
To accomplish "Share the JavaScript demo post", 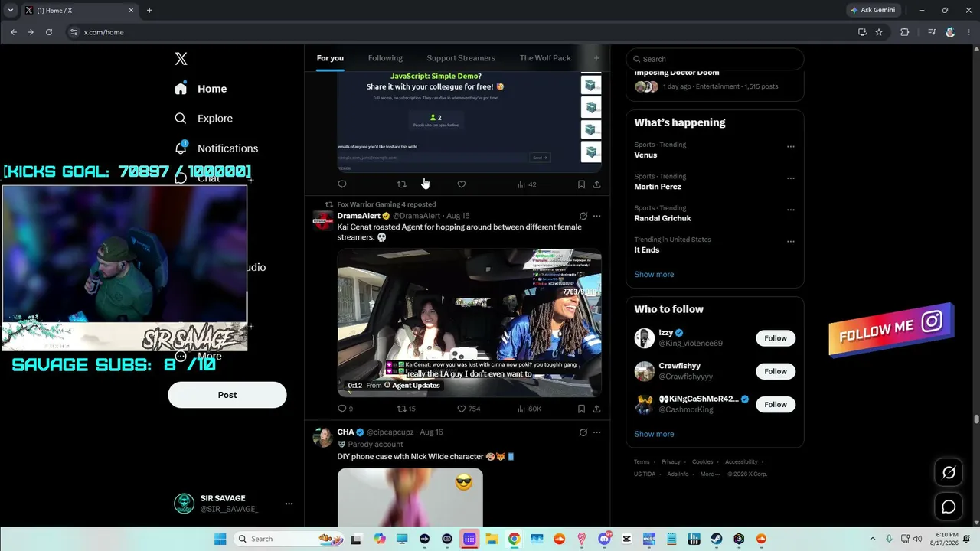I will (x=596, y=184).
